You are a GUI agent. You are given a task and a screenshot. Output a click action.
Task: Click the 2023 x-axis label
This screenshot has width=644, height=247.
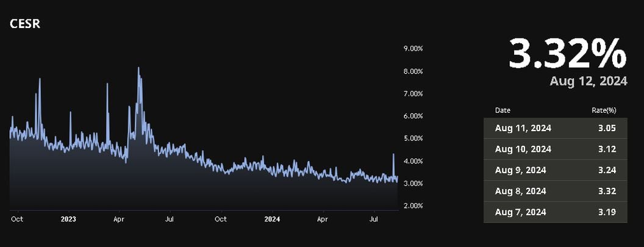pos(68,219)
